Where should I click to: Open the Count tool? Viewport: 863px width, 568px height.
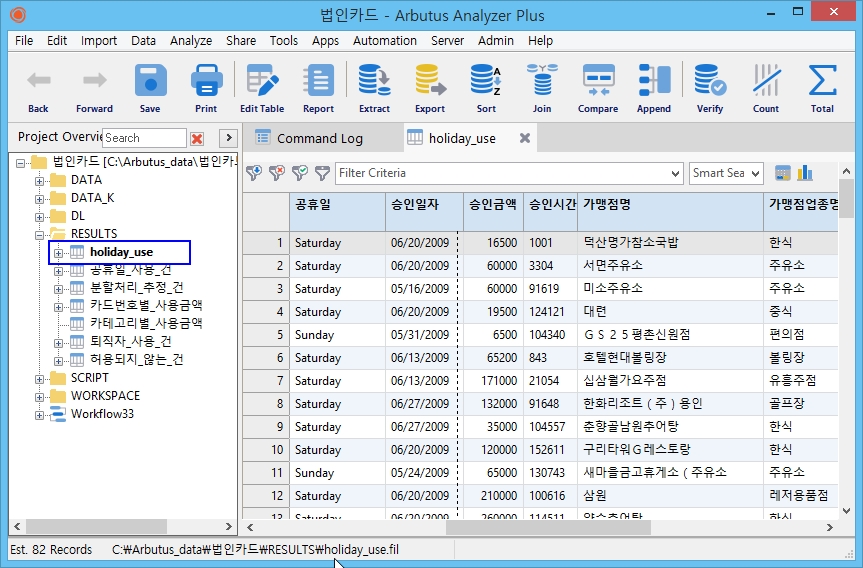tap(766, 81)
